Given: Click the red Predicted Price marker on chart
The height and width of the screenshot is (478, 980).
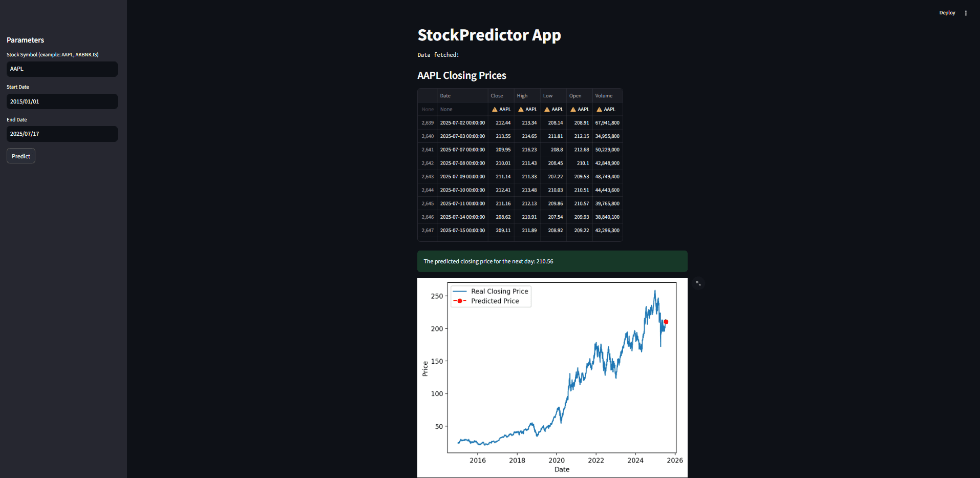Looking at the screenshot, I should click(x=666, y=322).
